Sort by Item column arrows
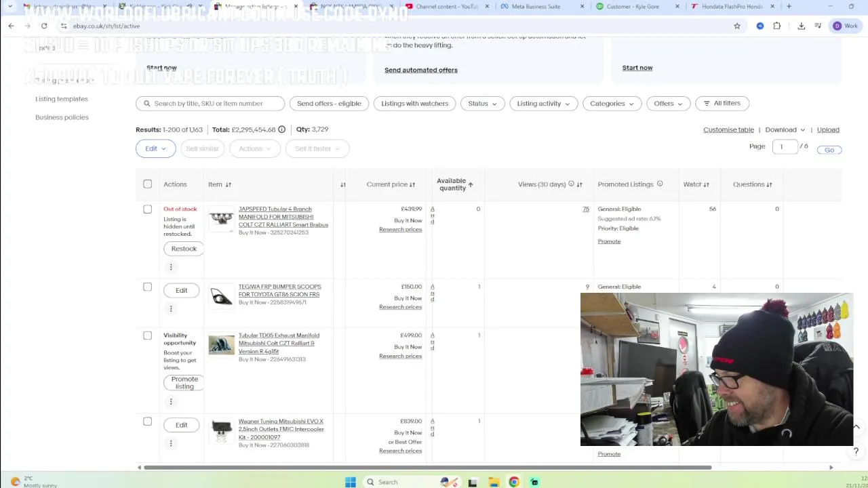 click(x=229, y=184)
